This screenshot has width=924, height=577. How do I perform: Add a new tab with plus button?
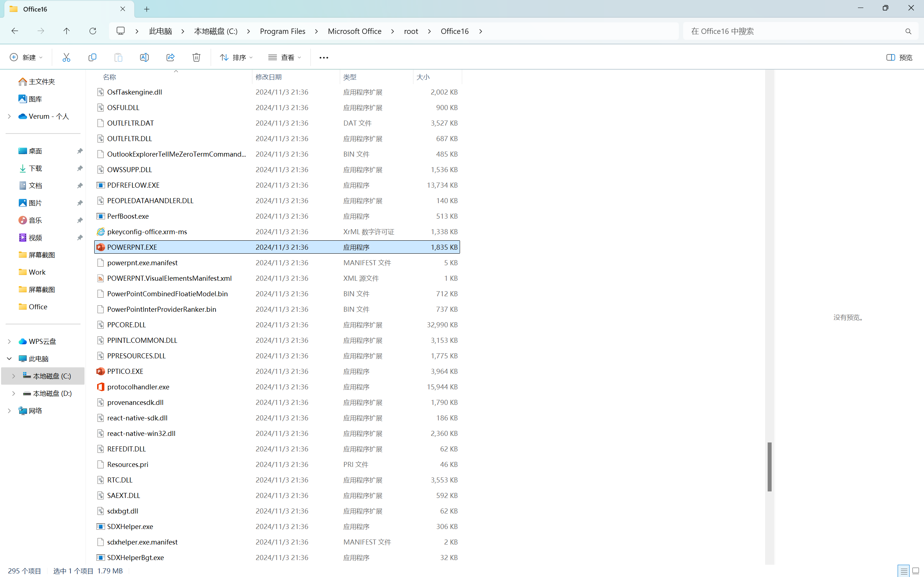pos(147,9)
